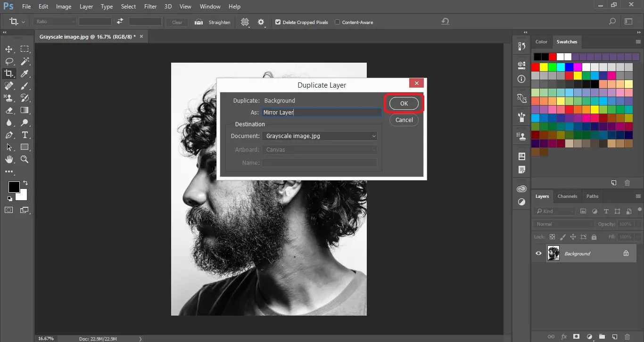Select the Eyedropper tool
644x342 pixels.
[25, 73]
